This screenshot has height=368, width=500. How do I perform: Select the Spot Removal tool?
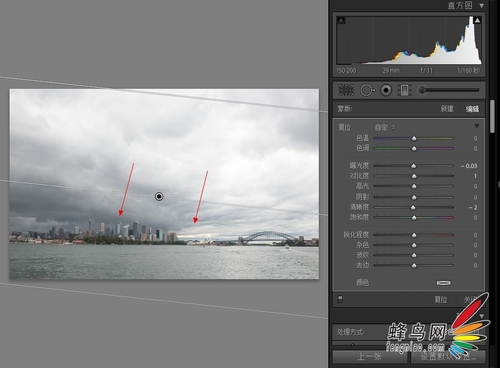367,90
